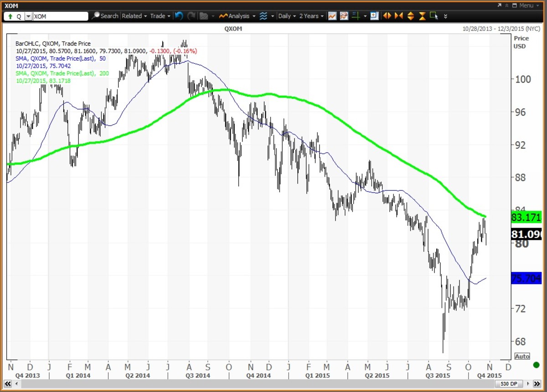Click the SMA 50 legend label
Screen dimensions: 547x392
coord(62,58)
